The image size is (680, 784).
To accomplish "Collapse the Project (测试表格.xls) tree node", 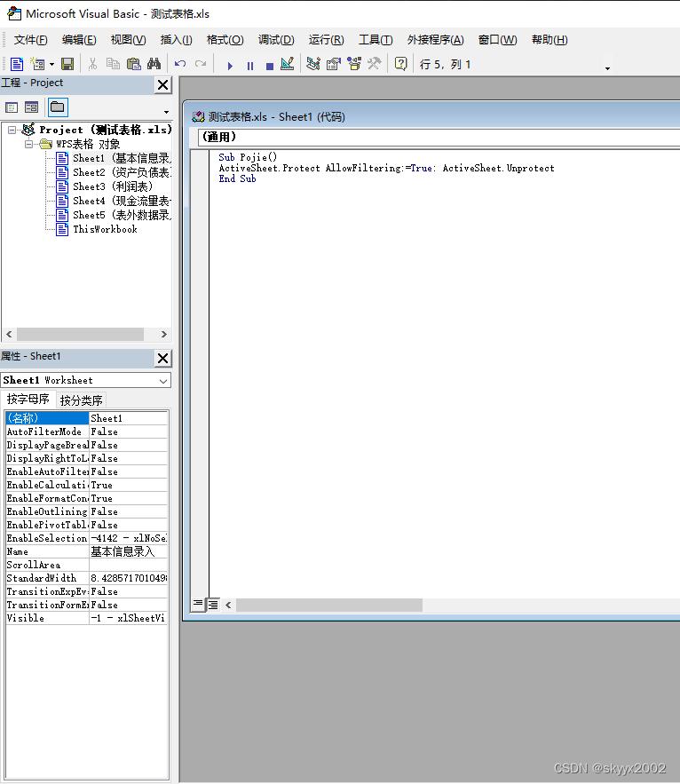I will coord(12,130).
